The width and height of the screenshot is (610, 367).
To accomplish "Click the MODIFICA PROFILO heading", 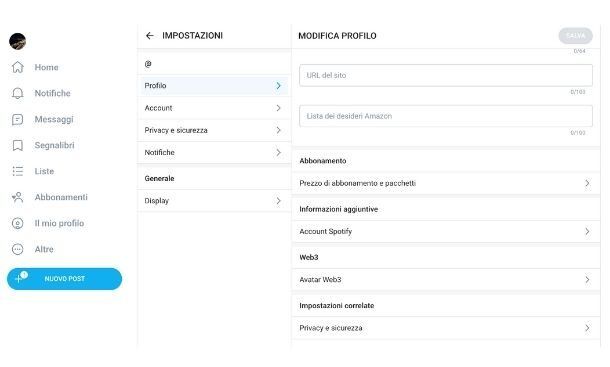I will (337, 36).
